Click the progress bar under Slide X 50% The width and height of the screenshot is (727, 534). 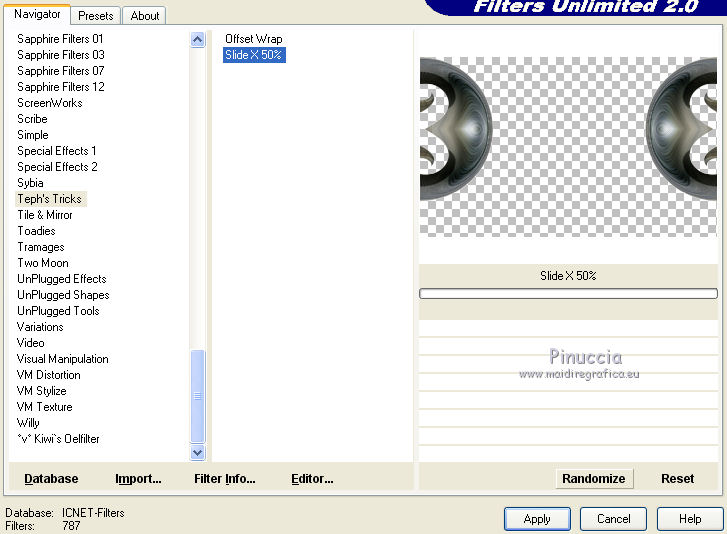tap(568, 293)
